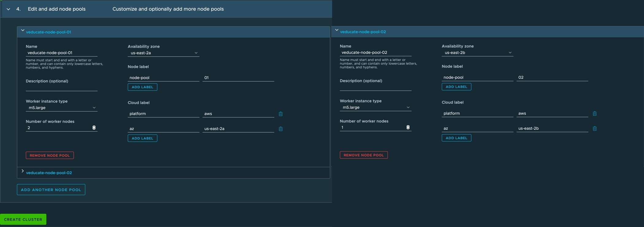Click Add Label under Node label in node-pool-02
Image resolution: width=644 pixels, height=227 pixels.
(x=456, y=87)
